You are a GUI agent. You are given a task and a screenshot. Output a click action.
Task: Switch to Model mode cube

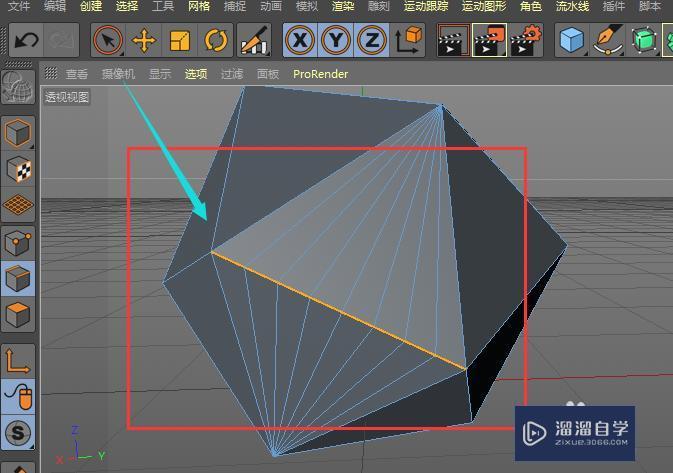click(x=18, y=133)
